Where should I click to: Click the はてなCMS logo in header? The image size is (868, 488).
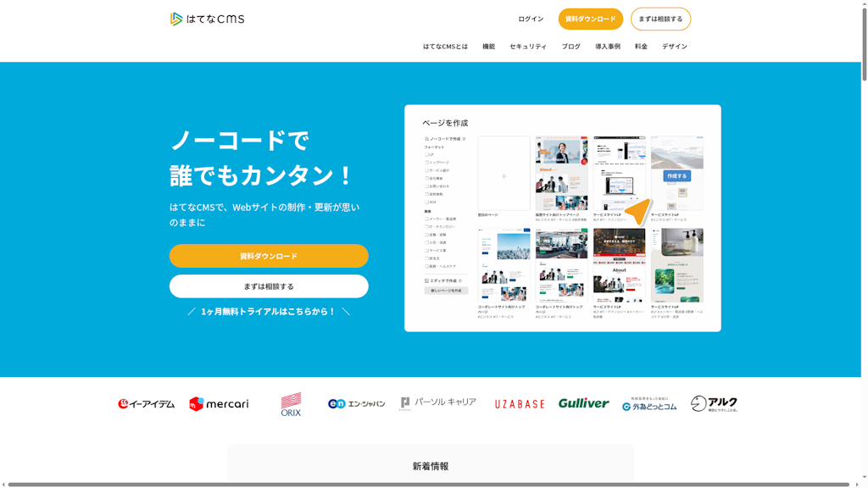pos(207,19)
